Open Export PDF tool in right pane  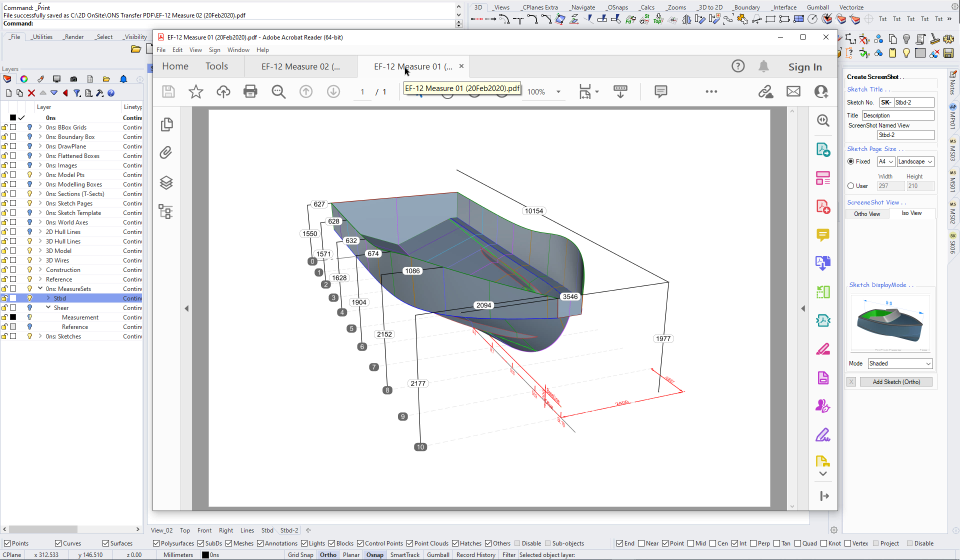[823, 149]
